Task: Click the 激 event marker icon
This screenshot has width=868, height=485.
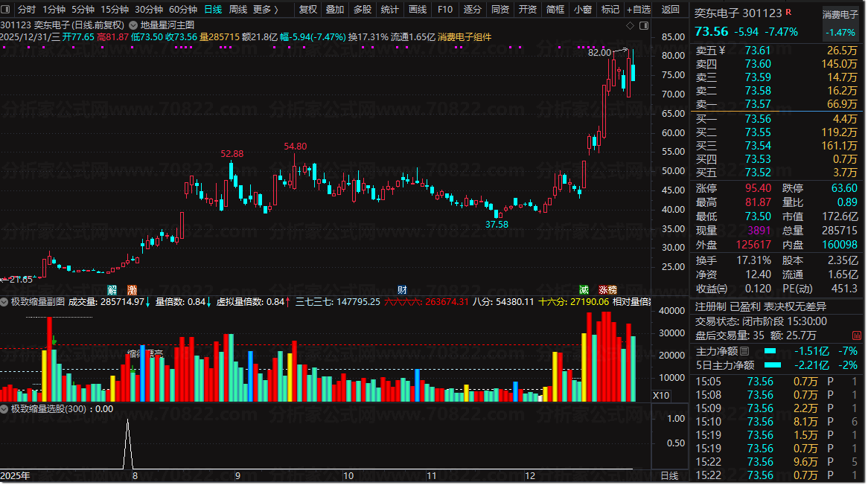Action: pyautogui.click(x=132, y=289)
